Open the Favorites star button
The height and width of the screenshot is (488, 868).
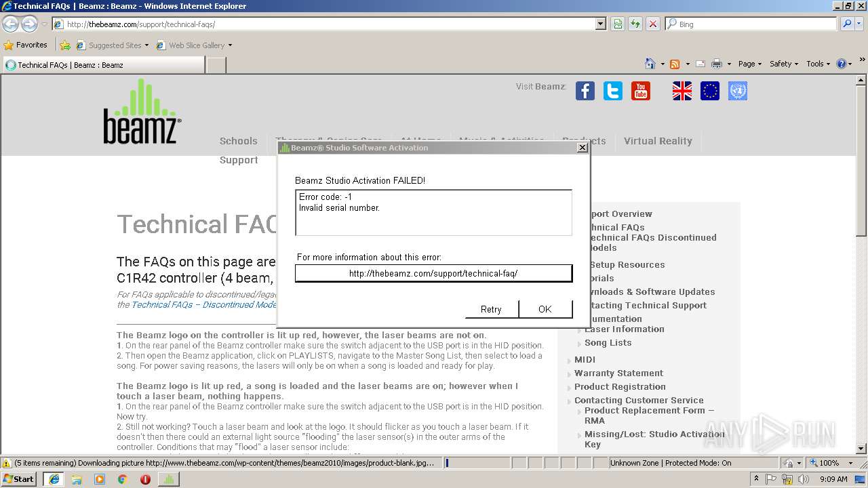[26, 45]
